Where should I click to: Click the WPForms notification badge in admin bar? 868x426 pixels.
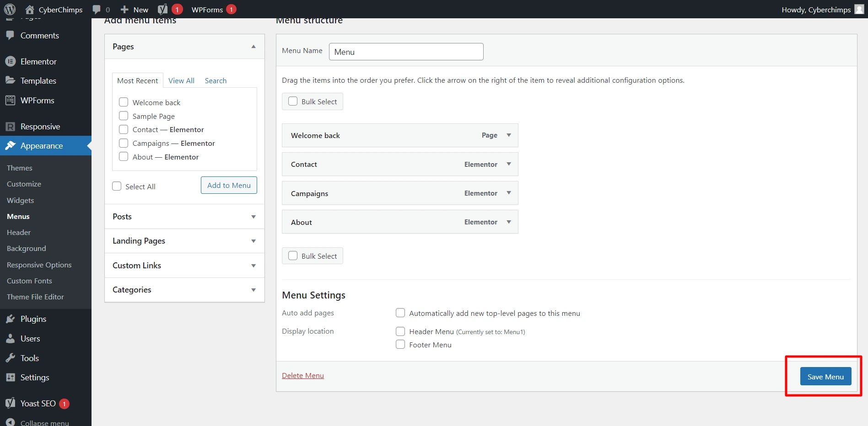[232, 9]
